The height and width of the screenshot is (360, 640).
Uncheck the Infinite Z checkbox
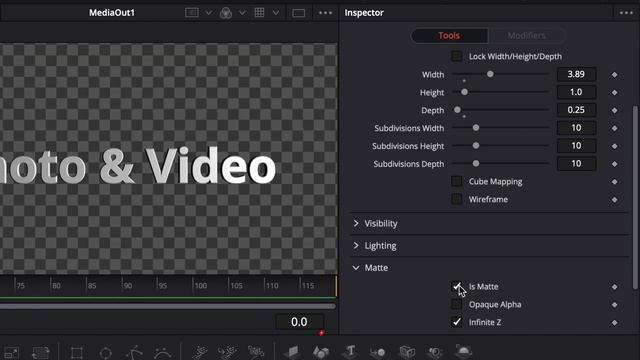coord(457,322)
